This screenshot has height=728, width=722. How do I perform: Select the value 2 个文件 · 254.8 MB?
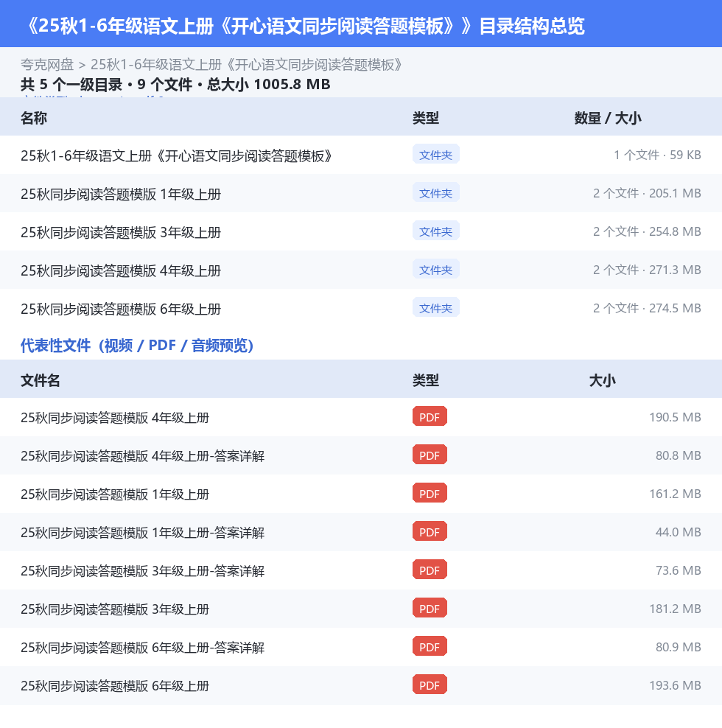[x=647, y=231]
